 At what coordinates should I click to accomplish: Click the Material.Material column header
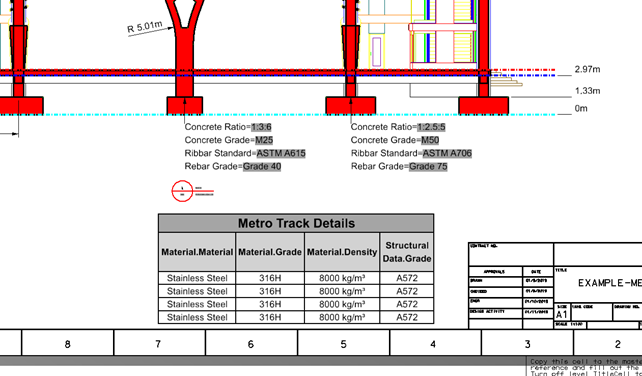tap(197, 252)
